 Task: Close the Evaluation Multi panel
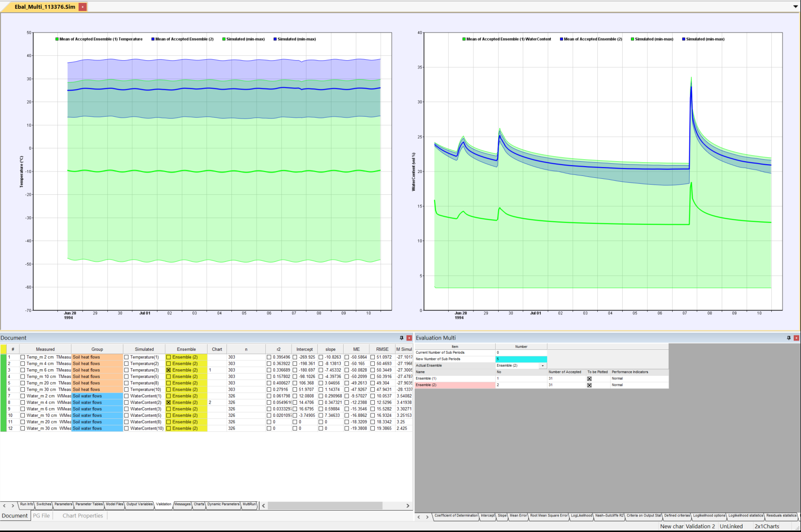click(797, 338)
